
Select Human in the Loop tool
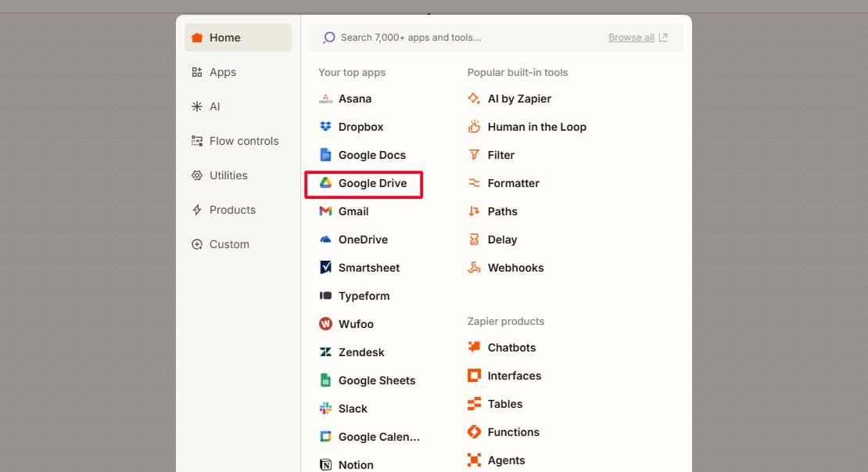pyautogui.click(x=536, y=127)
